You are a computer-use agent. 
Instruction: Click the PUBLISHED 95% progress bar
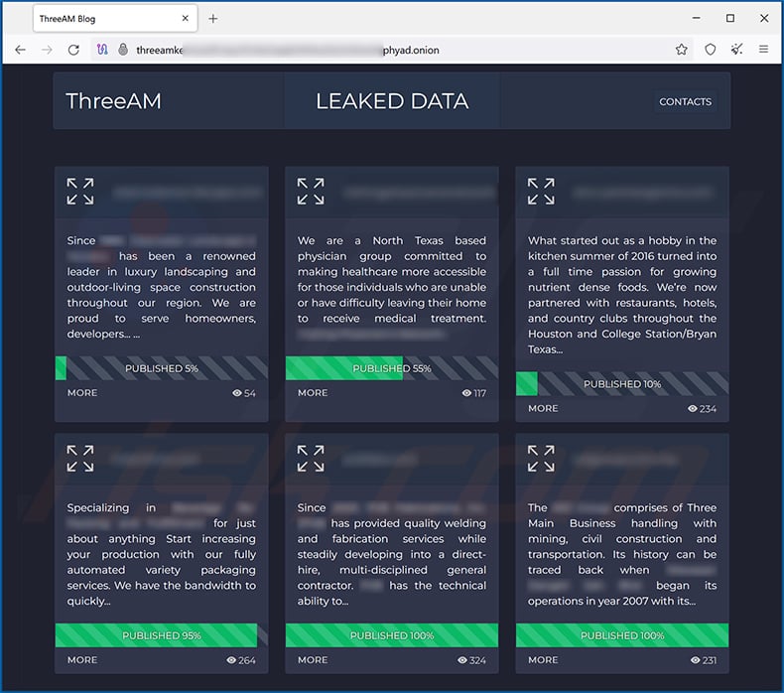click(162, 635)
